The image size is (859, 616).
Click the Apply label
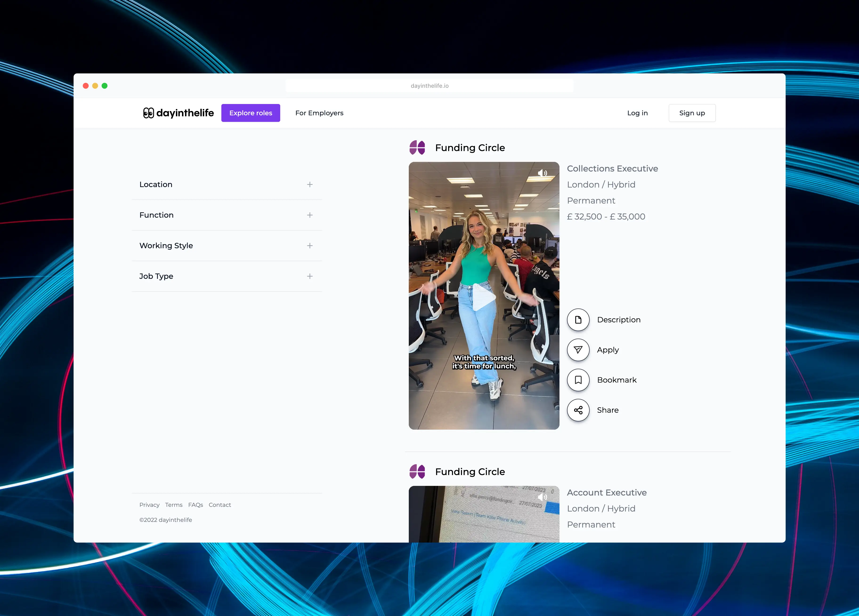point(608,350)
